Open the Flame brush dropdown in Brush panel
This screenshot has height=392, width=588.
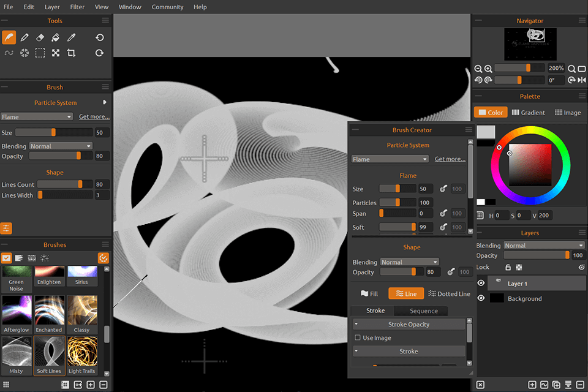pyautogui.click(x=37, y=117)
